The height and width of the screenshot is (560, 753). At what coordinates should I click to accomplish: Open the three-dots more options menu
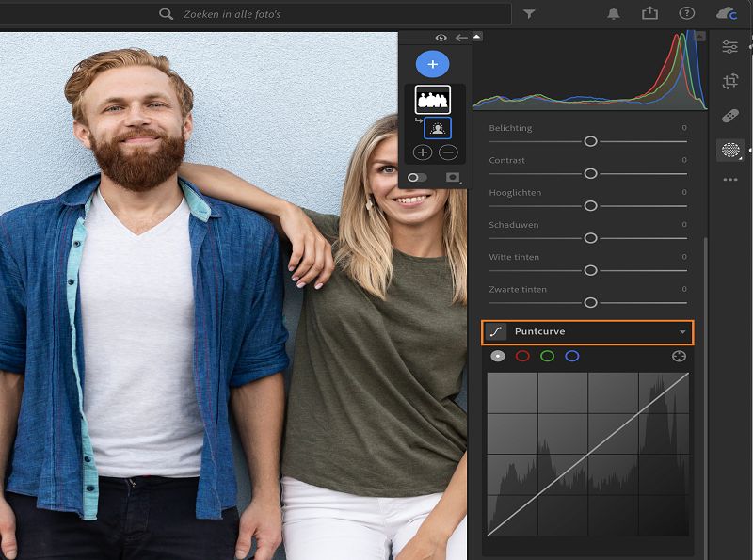(730, 180)
